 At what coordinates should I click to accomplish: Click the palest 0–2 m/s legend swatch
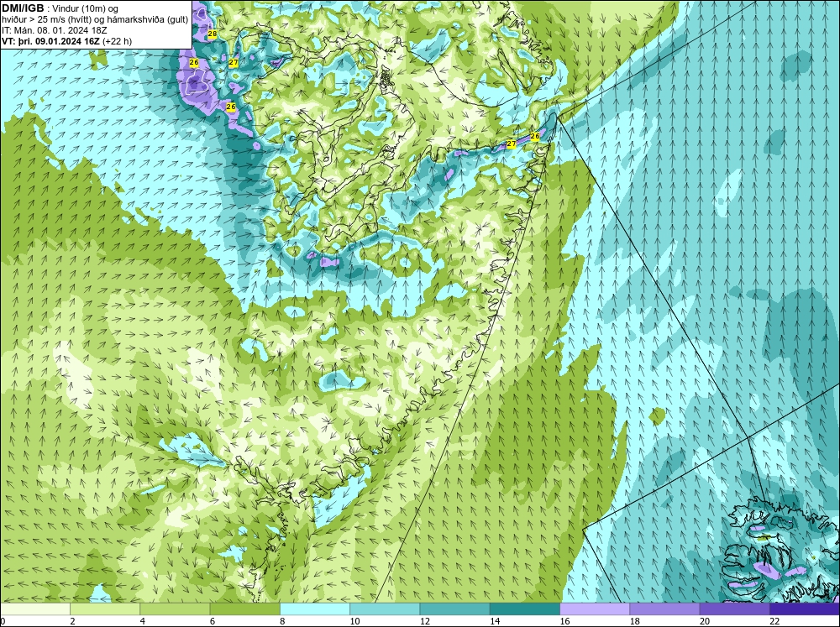pos(34,609)
